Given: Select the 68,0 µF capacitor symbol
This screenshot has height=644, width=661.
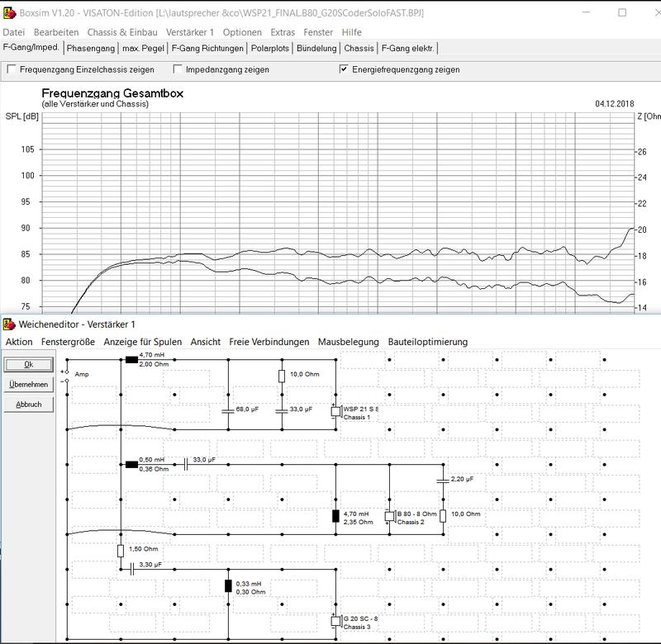Looking at the screenshot, I should pyautogui.click(x=228, y=409).
